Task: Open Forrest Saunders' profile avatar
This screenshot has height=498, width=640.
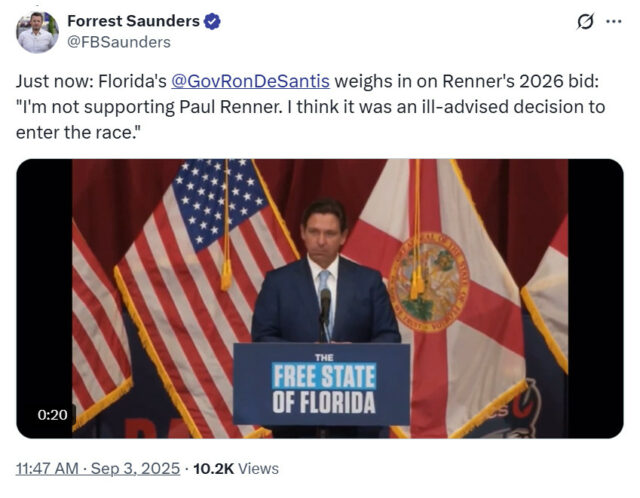Action: (x=37, y=32)
